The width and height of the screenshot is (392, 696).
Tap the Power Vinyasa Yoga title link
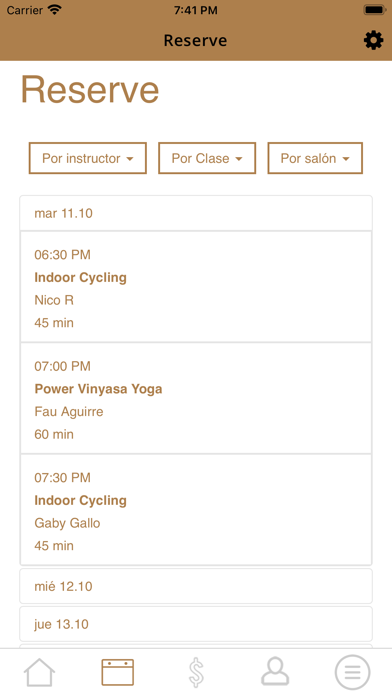click(x=99, y=389)
